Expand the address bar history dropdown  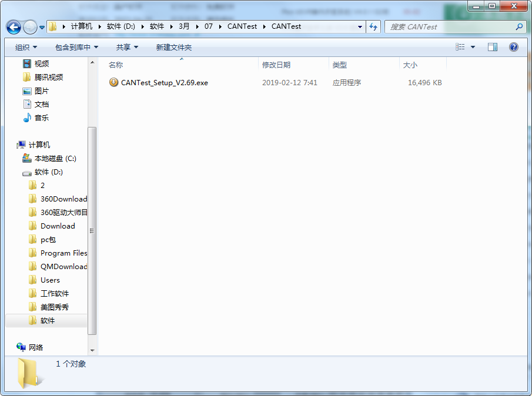[x=360, y=27]
